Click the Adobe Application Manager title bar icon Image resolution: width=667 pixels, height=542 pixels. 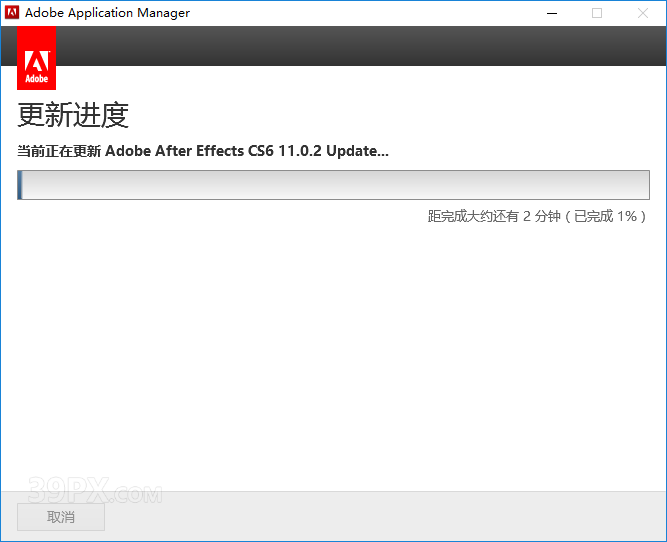(x=12, y=13)
